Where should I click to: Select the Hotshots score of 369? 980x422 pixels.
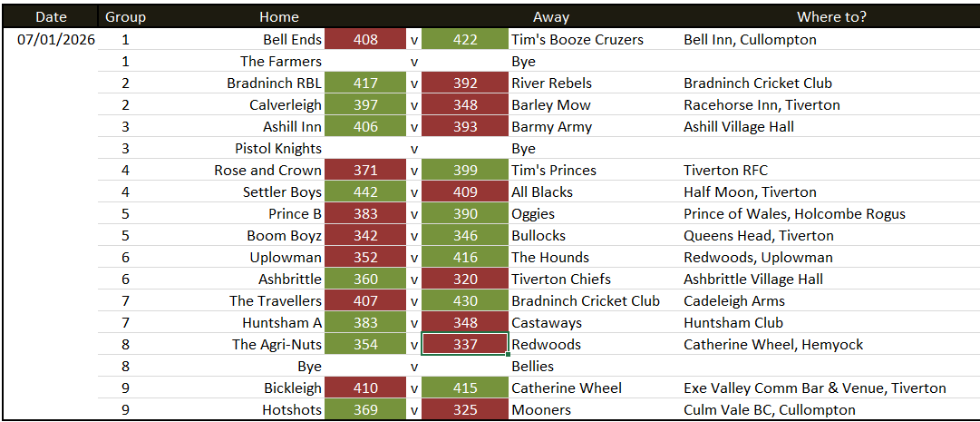coord(365,410)
